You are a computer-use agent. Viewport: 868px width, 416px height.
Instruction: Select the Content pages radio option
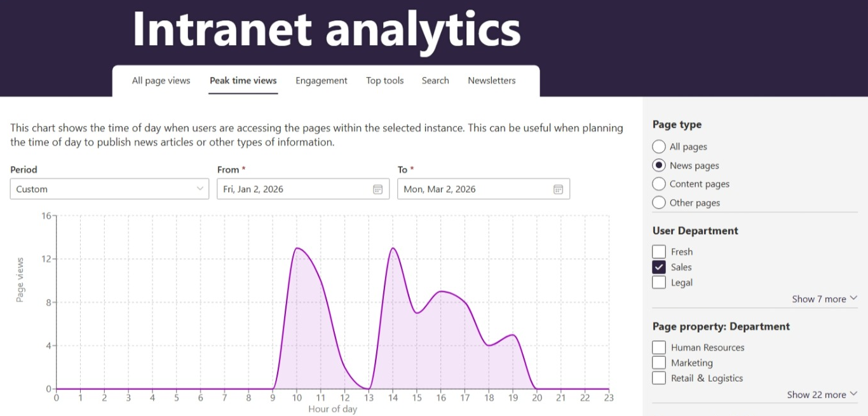659,184
